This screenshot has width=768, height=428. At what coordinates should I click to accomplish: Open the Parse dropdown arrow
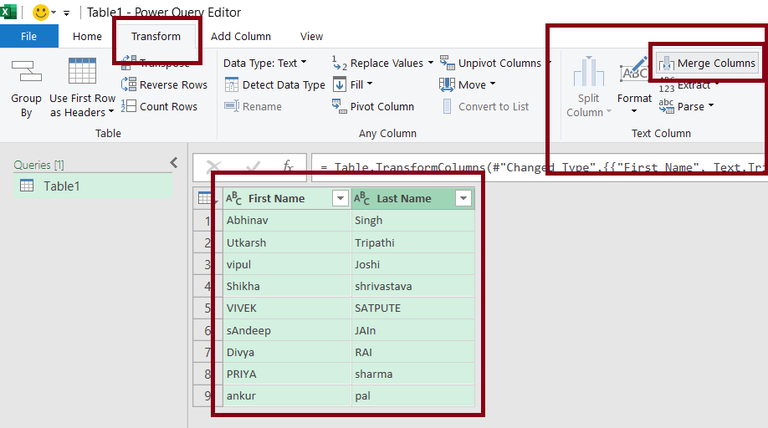click(x=711, y=106)
